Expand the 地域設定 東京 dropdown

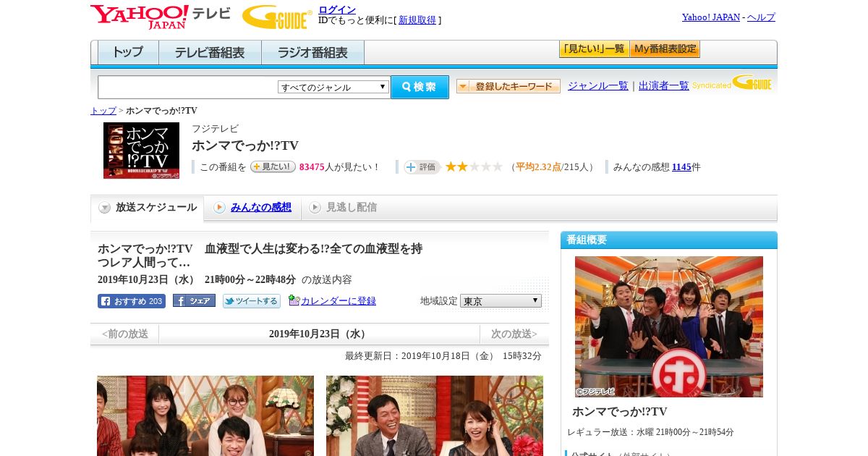[x=501, y=301]
